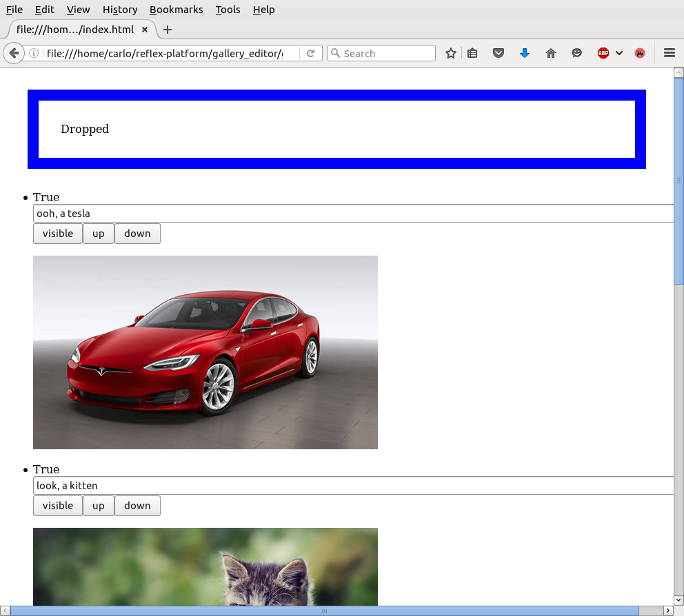Click the Dropped drop zone box

(336, 129)
